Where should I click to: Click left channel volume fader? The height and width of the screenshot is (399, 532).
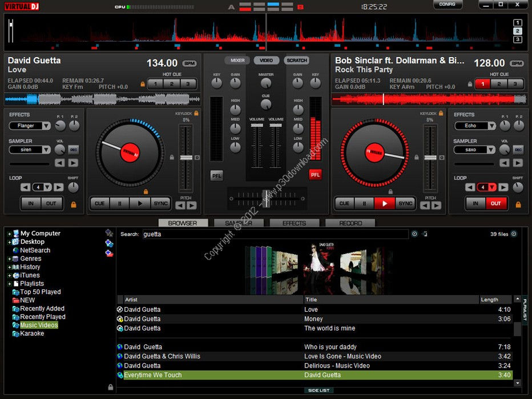click(x=257, y=126)
